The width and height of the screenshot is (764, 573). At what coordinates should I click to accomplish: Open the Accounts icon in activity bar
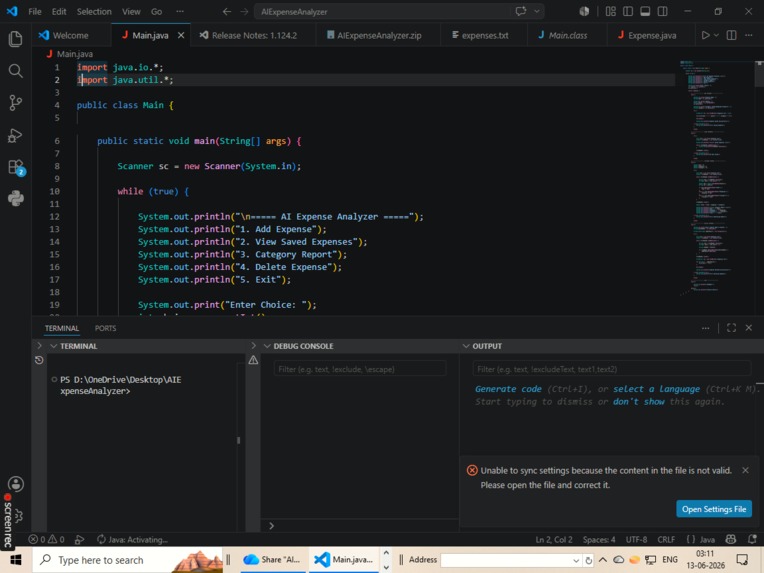coord(16,484)
